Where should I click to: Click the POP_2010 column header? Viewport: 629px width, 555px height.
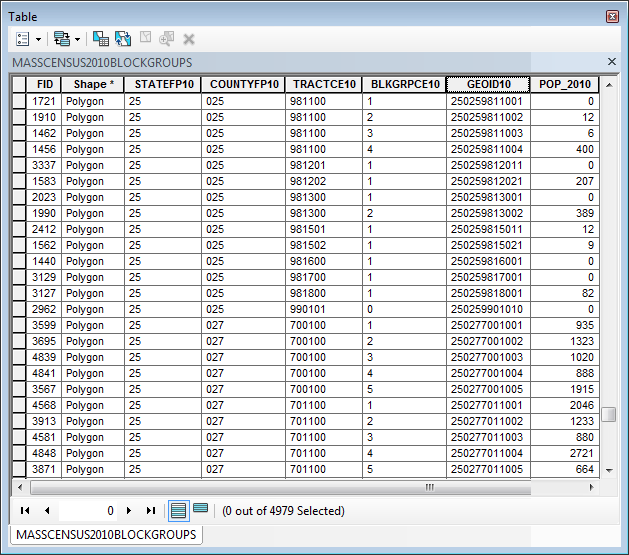(565, 84)
